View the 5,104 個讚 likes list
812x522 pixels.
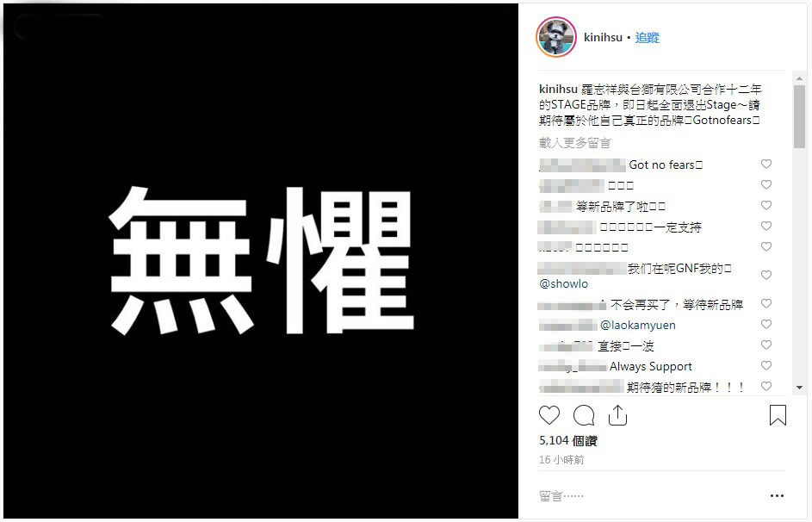pos(568,441)
